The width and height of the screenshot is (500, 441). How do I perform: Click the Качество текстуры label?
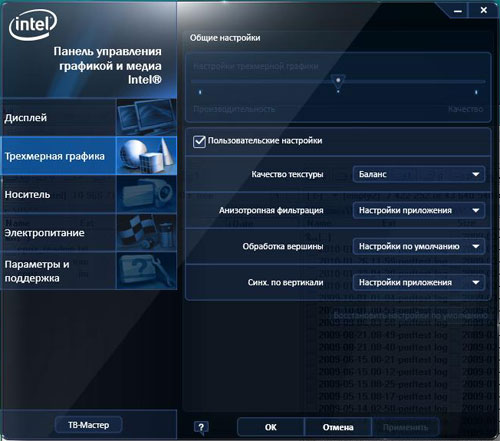[x=287, y=174]
